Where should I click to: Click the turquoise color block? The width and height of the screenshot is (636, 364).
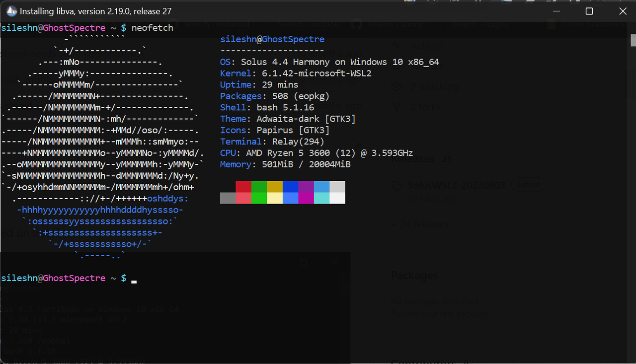pyautogui.click(x=322, y=198)
